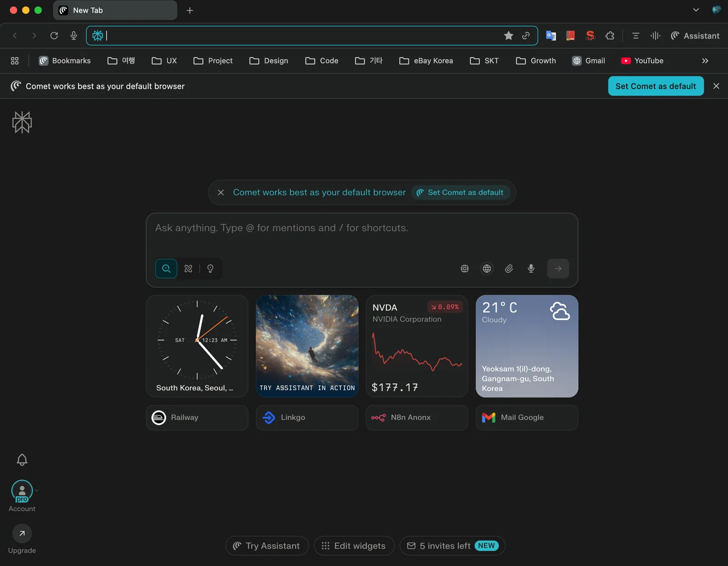Expand hidden bookmarks with double chevron

(x=705, y=61)
